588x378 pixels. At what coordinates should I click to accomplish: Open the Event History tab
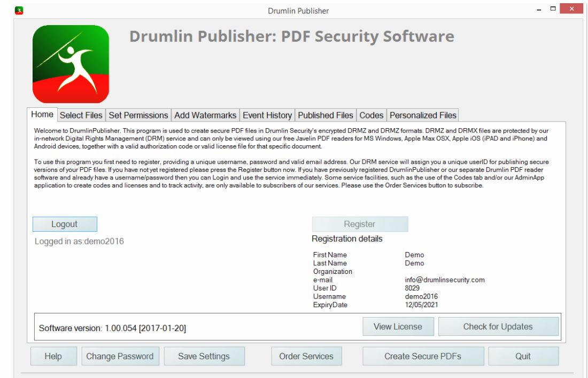[267, 115]
